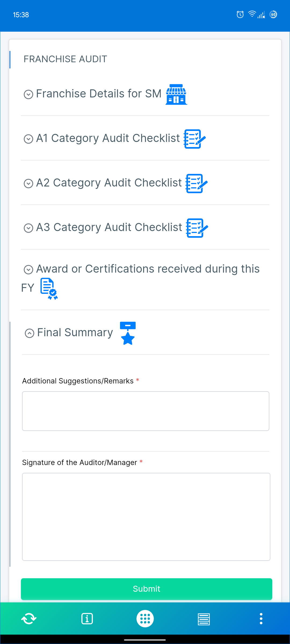Expand the A2 Category Audit Checklist section
Viewport: 290px width, 644px height.
[28, 184]
